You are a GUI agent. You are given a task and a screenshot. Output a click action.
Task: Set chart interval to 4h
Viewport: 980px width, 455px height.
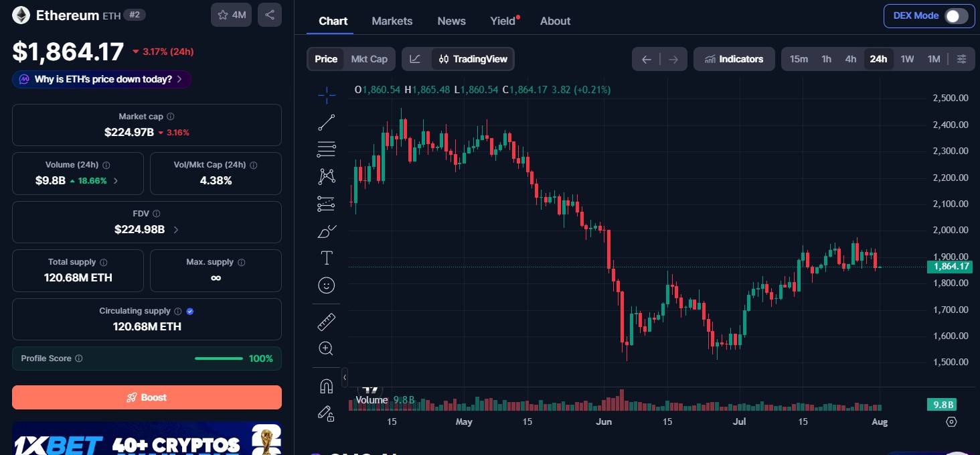click(x=851, y=59)
